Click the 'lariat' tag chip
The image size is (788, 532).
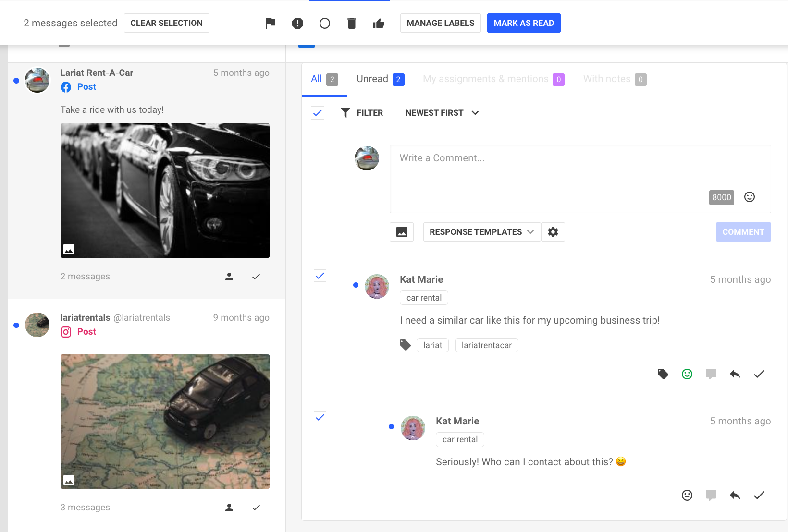click(x=432, y=345)
